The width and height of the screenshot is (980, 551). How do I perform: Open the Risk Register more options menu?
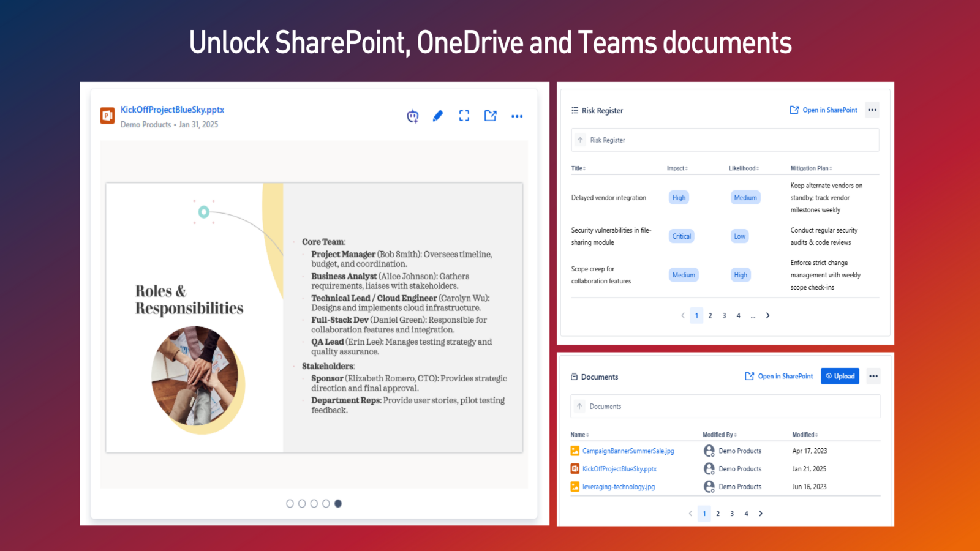click(872, 110)
